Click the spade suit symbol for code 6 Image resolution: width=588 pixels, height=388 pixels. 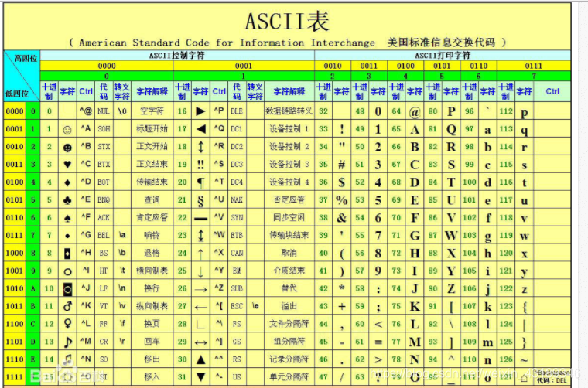click(67, 218)
